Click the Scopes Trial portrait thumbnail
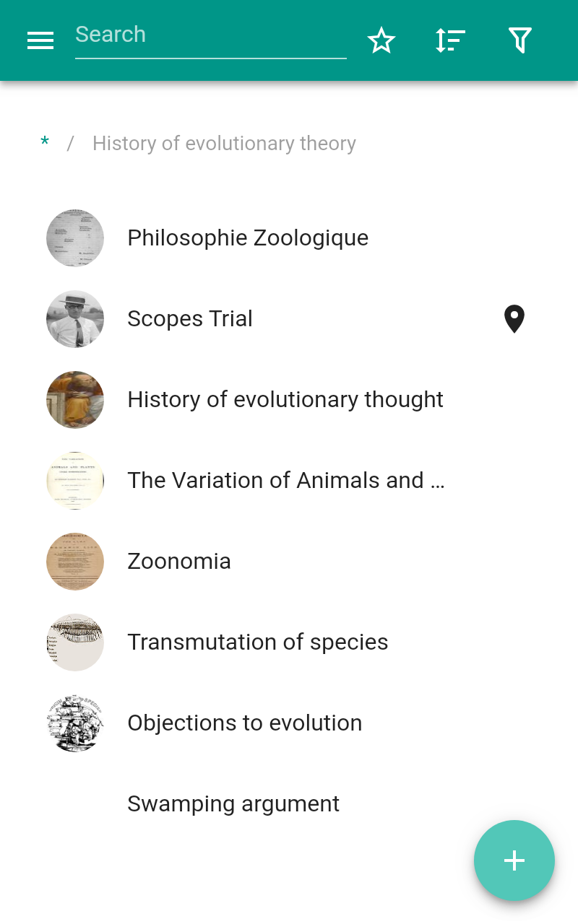This screenshot has height=924, width=578. [75, 319]
